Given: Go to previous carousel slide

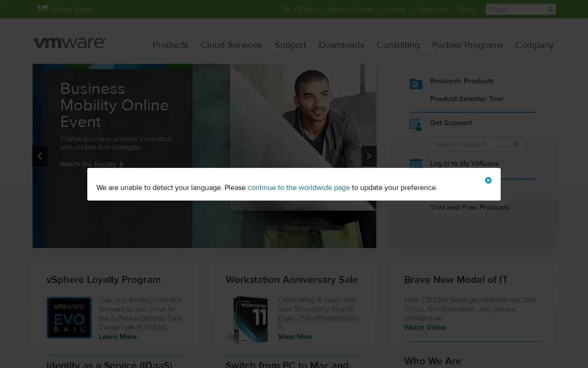Looking at the screenshot, I should [x=40, y=156].
